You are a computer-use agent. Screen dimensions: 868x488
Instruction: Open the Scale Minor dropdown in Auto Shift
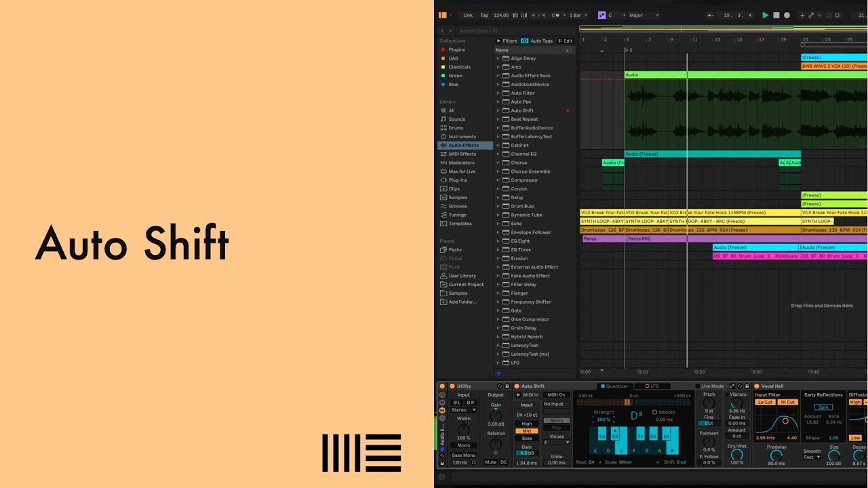click(639, 462)
